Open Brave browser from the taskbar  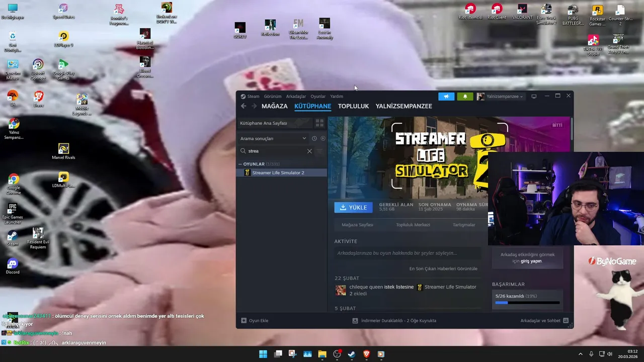pos(366,354)
